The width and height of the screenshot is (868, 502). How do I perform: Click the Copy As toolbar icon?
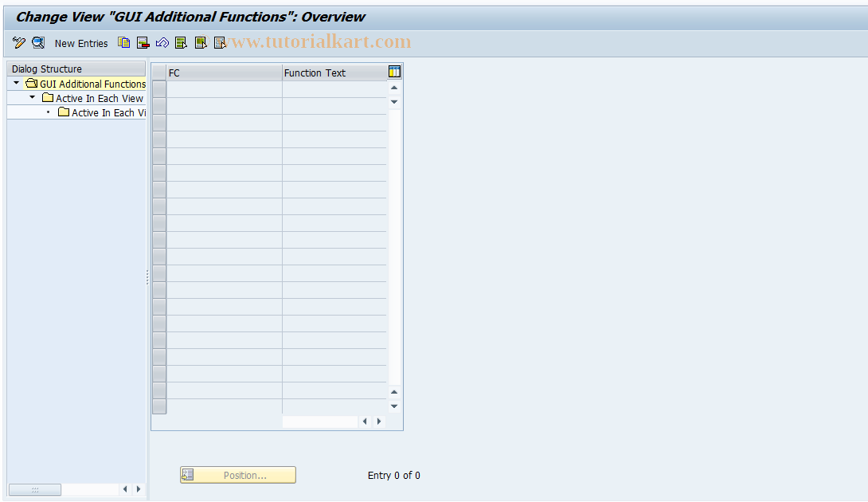click(x=124, y=43)
